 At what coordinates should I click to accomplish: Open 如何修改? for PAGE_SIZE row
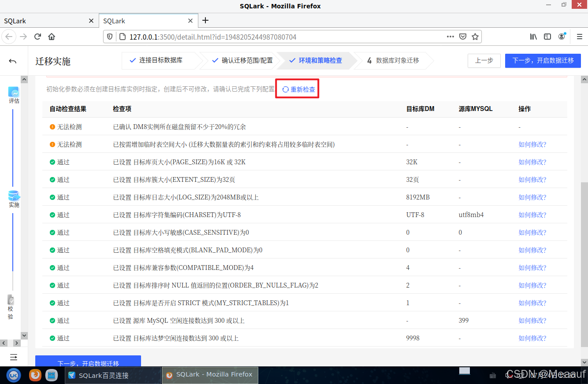coord(532,162)
